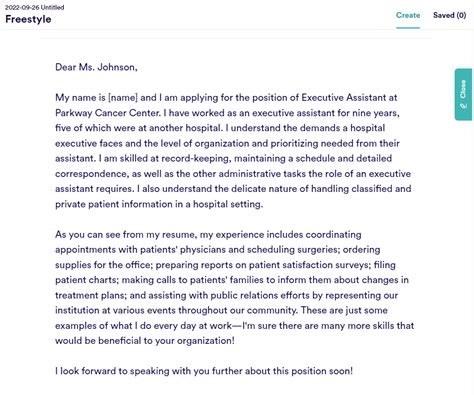The image size is (474, 395).
Task: Click "As you can see from my resume"
Action: point(126,234)
